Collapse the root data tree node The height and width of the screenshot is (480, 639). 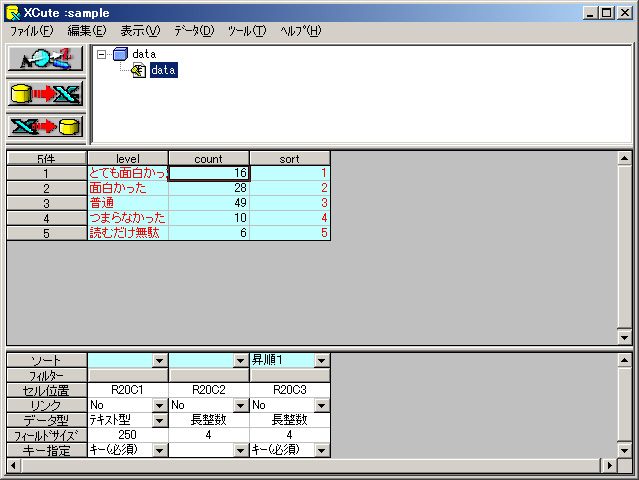101,54
